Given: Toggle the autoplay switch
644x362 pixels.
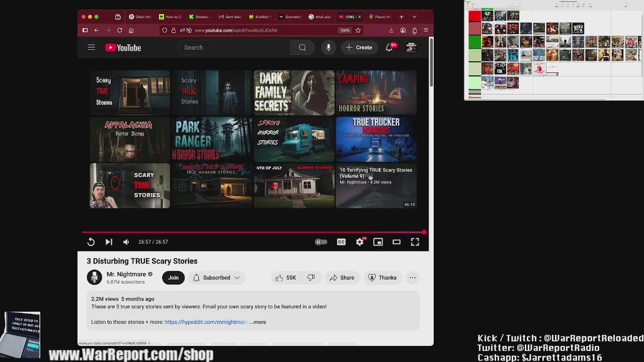Looking at the screenshot, I should tap(321, 242).
